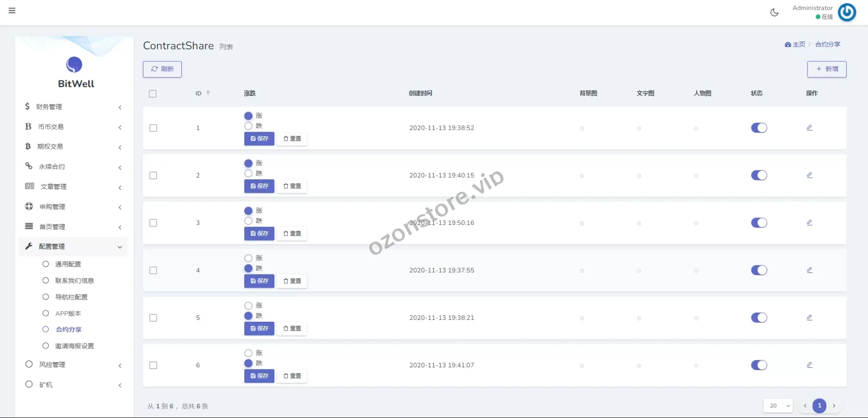
Task: Click the edit pencil icon for row 1
Action: pos(809,128)
